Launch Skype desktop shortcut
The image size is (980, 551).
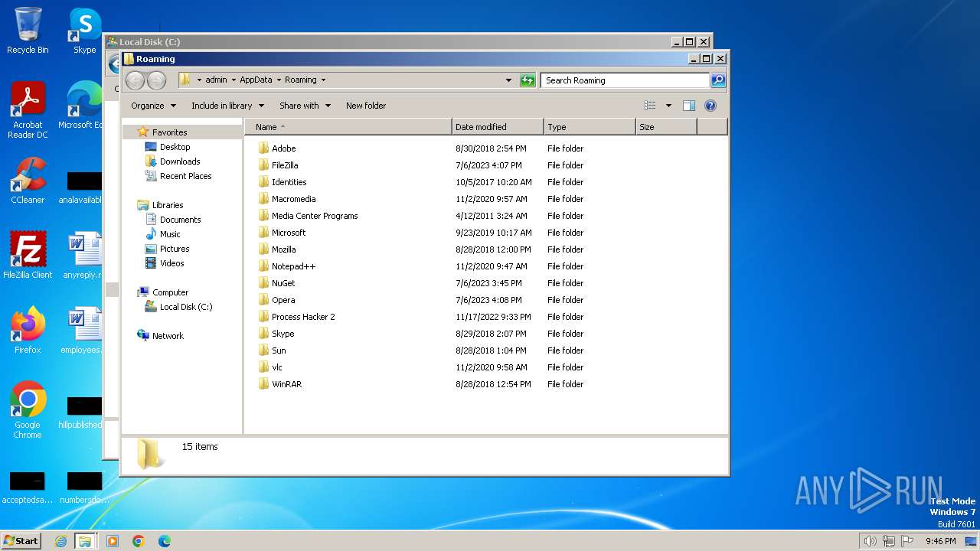point(84,31)
